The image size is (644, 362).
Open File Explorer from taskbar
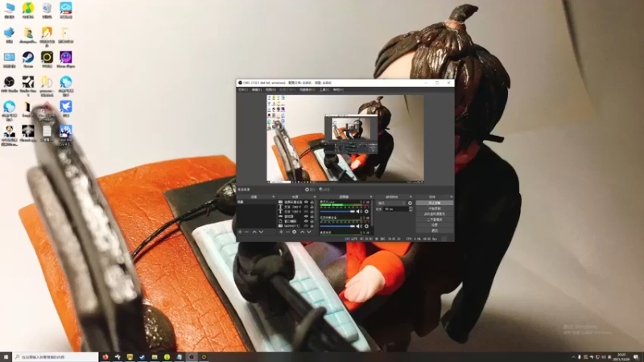point(155,357)
